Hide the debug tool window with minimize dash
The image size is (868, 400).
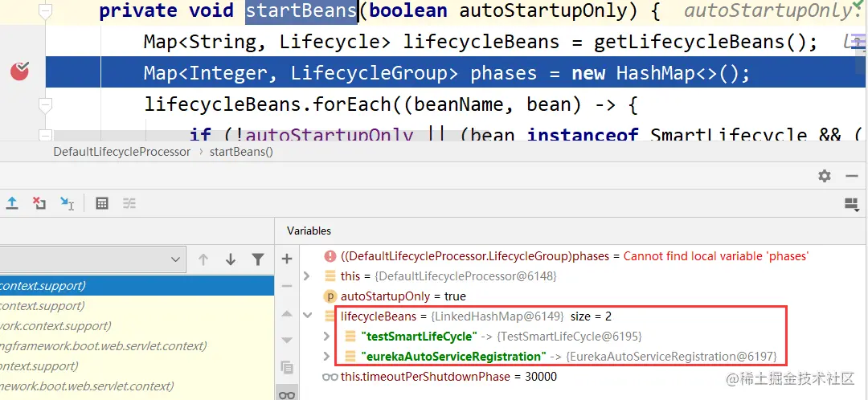tap(852, 176)
